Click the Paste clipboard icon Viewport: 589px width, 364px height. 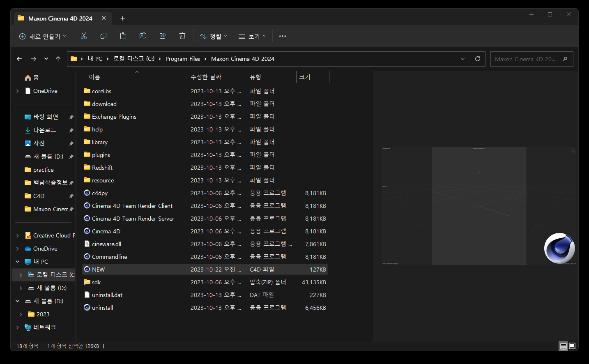click(x=123, y=36)
